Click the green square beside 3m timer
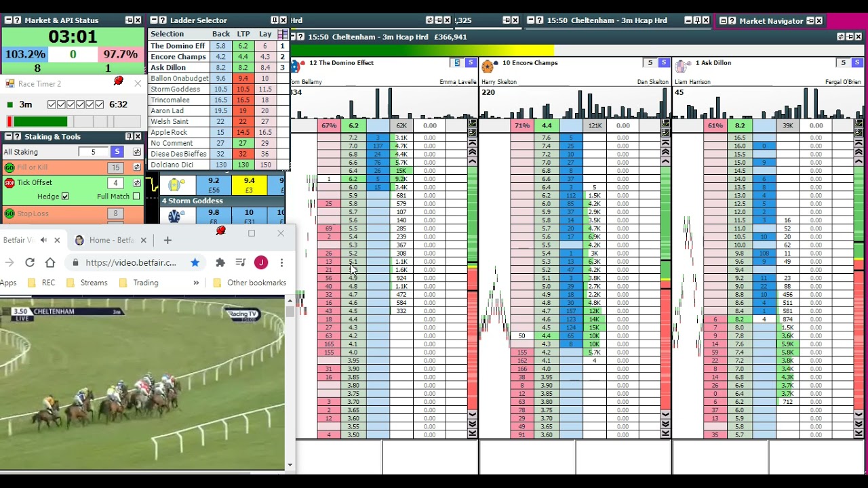868x488 pixels. click(x=9, y=105)
